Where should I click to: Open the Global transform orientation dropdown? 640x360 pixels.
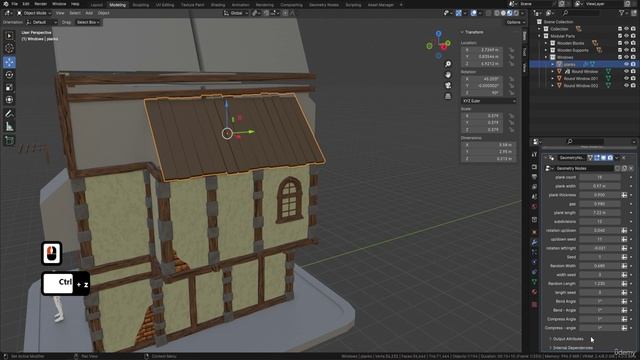click(236, 13)
